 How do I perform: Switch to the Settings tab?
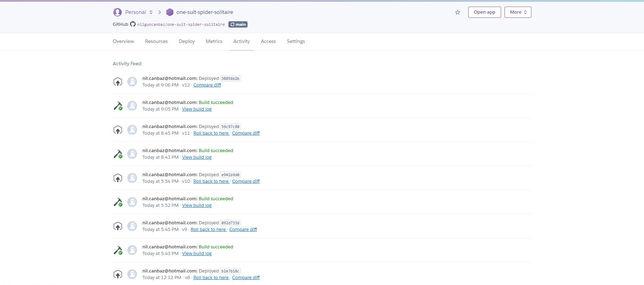[296, 41]
